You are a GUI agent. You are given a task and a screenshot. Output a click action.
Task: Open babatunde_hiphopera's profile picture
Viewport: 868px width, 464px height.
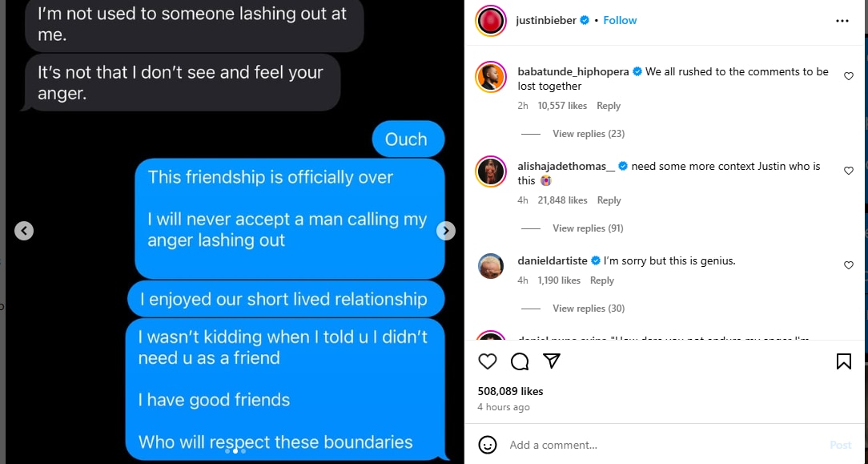(491, 77)
